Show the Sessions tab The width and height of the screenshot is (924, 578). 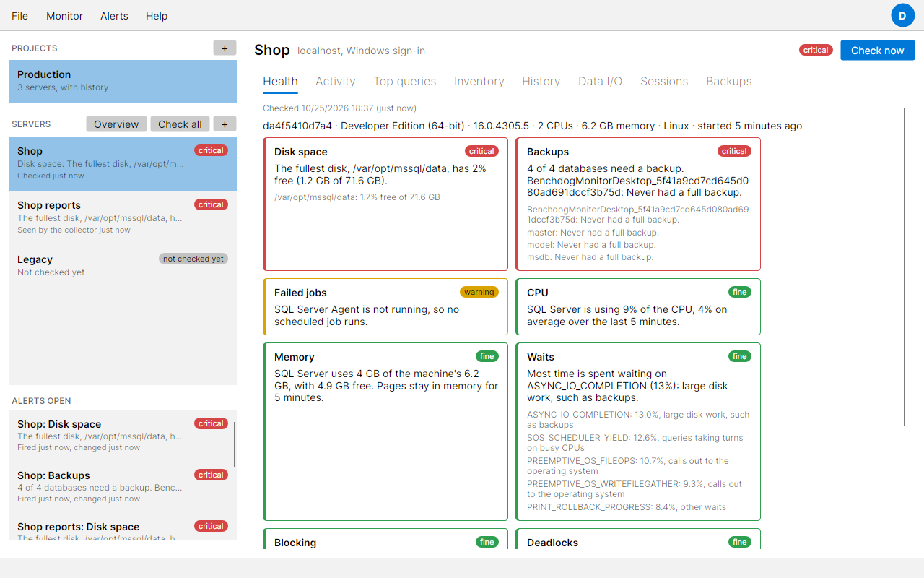[x=664, y=82]
